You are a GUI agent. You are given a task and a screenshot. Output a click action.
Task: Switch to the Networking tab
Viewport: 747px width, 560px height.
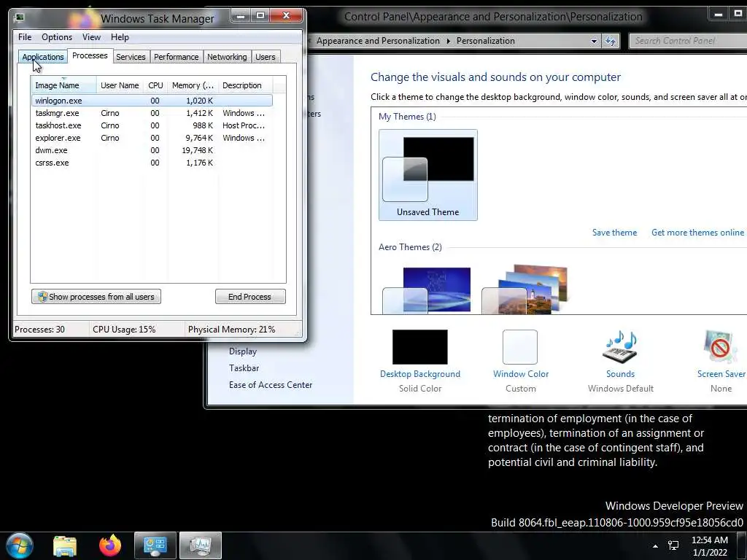(x=227, y=57)
